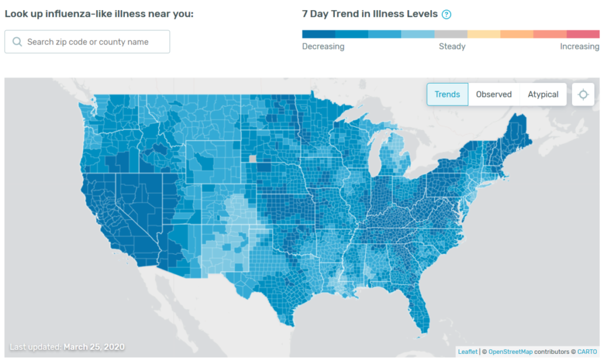The width and height of the screenshot is (607, 364).
Task: Open the OpenStreetMap contributors link
Action: [x=510, y=352]
